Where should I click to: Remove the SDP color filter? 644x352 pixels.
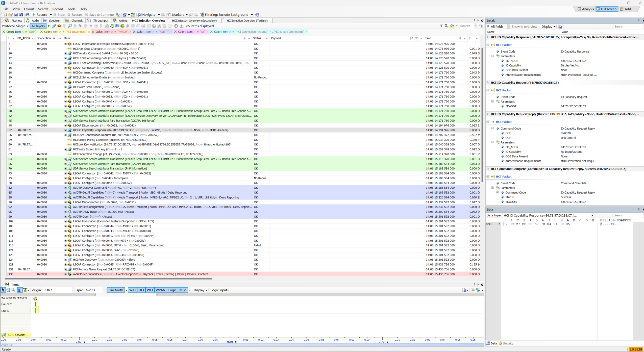(x=4, y=32)
